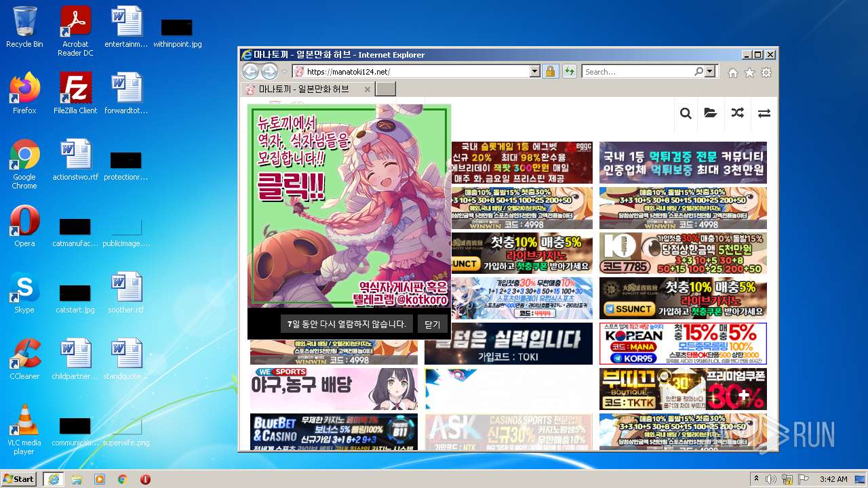This screenshot has height=488, width=868.
Task: Open the SSUNCT 첫충10% banner in middle column
Action: click(x=521, y=253)
